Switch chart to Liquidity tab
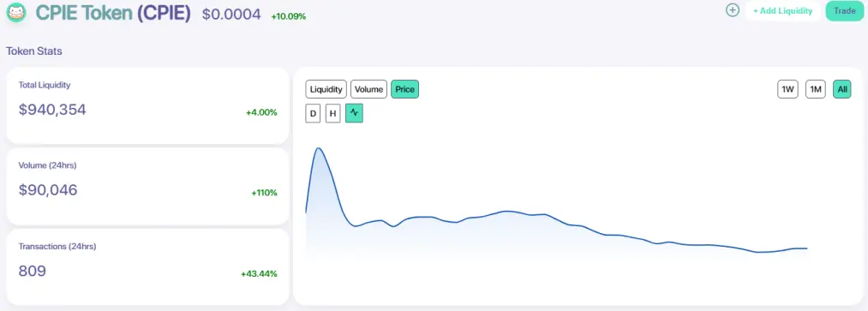Viewport: 868px width, 311px height. 326,89
